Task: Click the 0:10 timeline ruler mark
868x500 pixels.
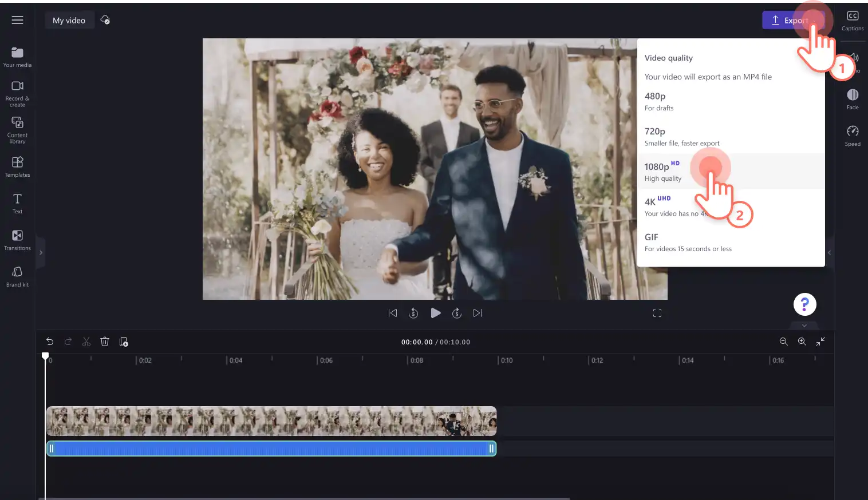Action: click(x=507, y=360)
